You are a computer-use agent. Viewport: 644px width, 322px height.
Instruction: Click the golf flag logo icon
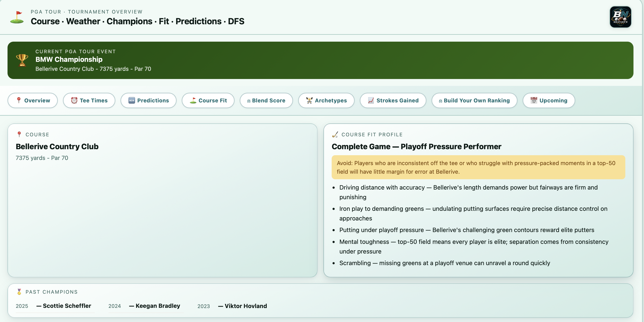pyautogui.click(x=17, y=17)
